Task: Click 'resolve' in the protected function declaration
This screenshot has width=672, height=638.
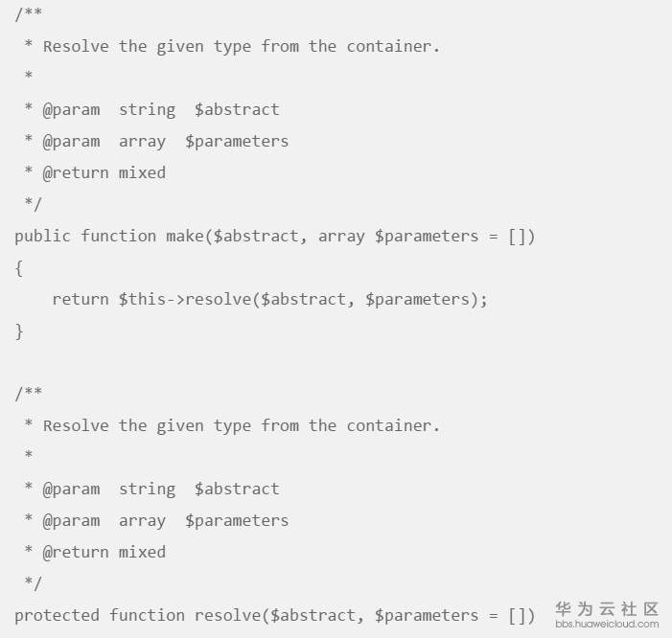Action: click(227, 615)
